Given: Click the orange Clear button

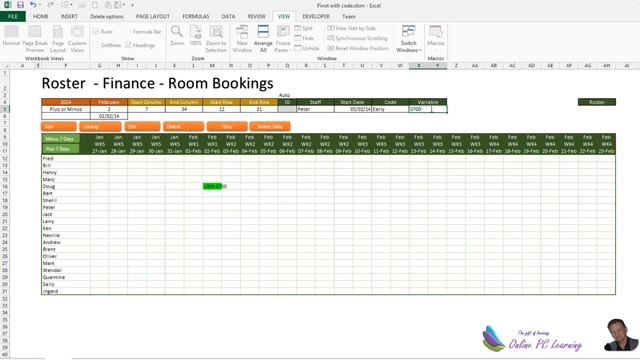Looking at the screenshot, I should (x=227, y=127).
